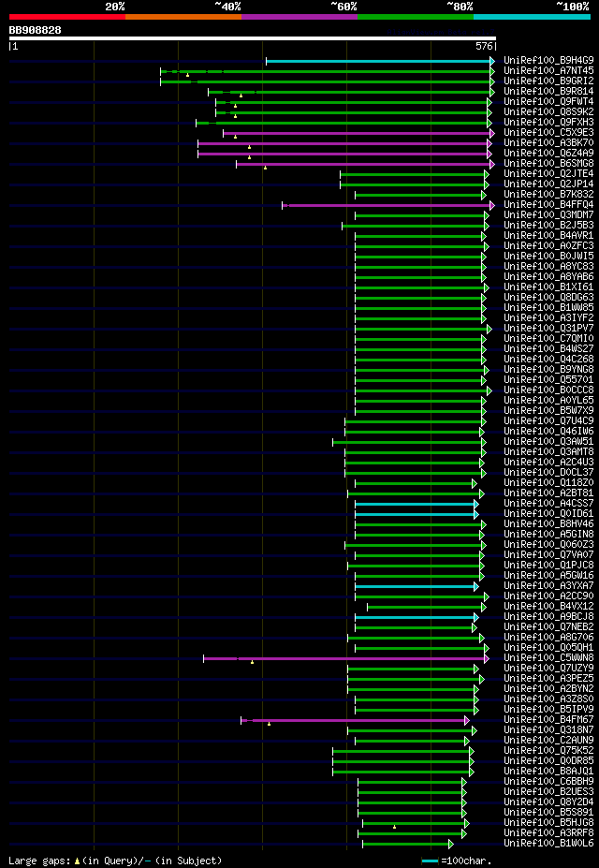The height and width of the screenshot is (868, 599).
Task: Select label UniRef100_Q7NEB2
Action: (549, 627)
